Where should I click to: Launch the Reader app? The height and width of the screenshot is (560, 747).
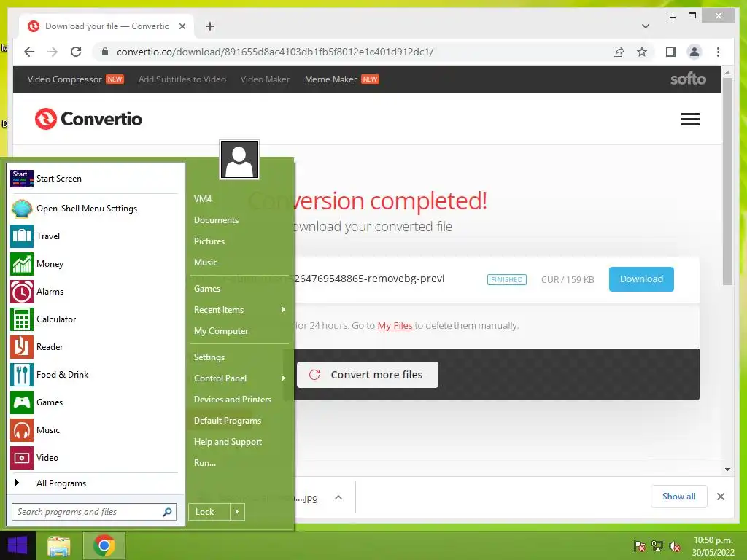(x=50, y=346)
